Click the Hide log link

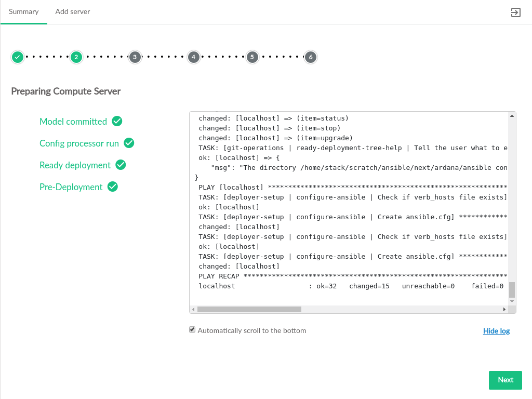(496, 331)
